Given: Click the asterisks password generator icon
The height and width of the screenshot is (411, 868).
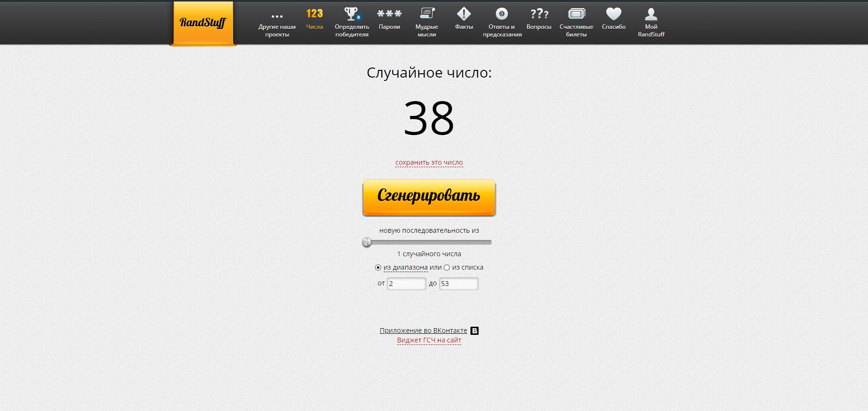Looking at the screenshot, I should [x=389, y=13].
